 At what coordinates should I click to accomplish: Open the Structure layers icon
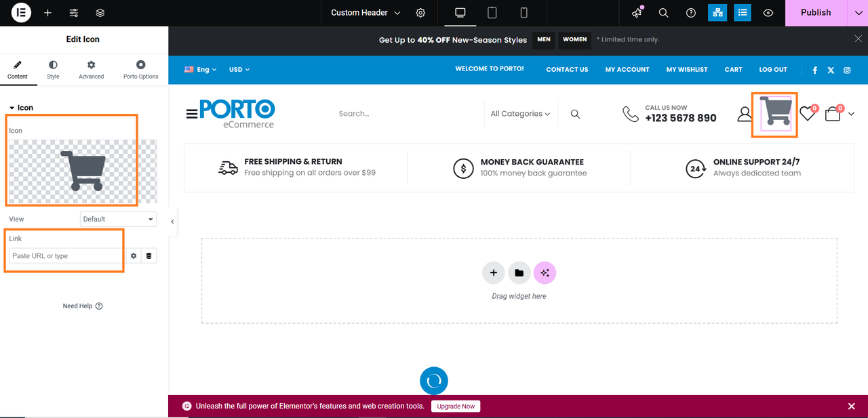pyautogui.click(x=100, y=13)
